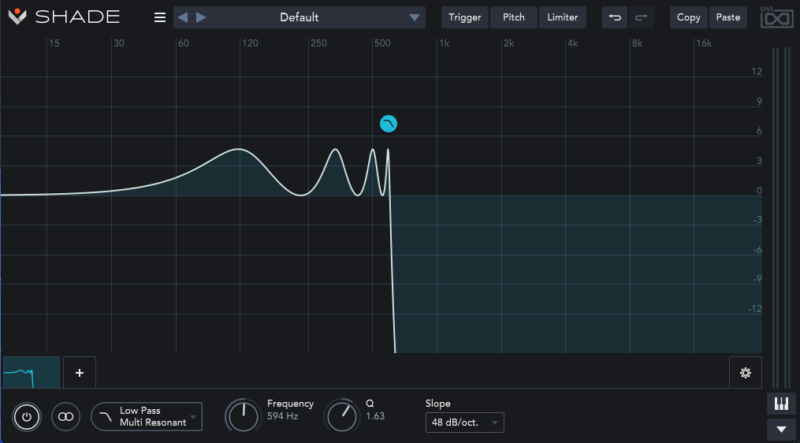Switch to the Pitch tab

(514, 17)
